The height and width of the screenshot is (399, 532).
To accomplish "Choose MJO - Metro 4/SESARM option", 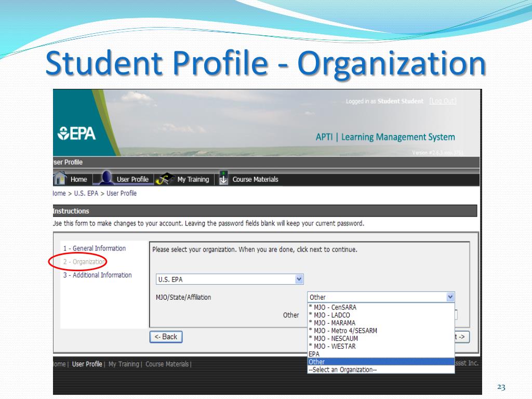I will coord(381,331).
